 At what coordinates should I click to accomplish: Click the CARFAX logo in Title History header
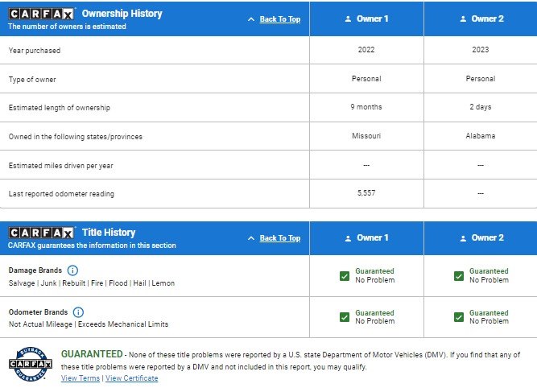pyautogui.click(x=42, y=233)
